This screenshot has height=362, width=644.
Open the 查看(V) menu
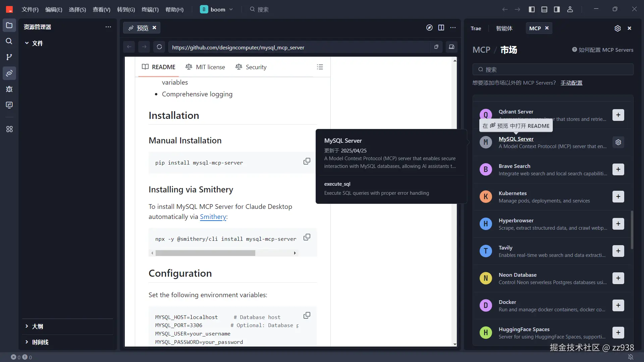[102, 9]
